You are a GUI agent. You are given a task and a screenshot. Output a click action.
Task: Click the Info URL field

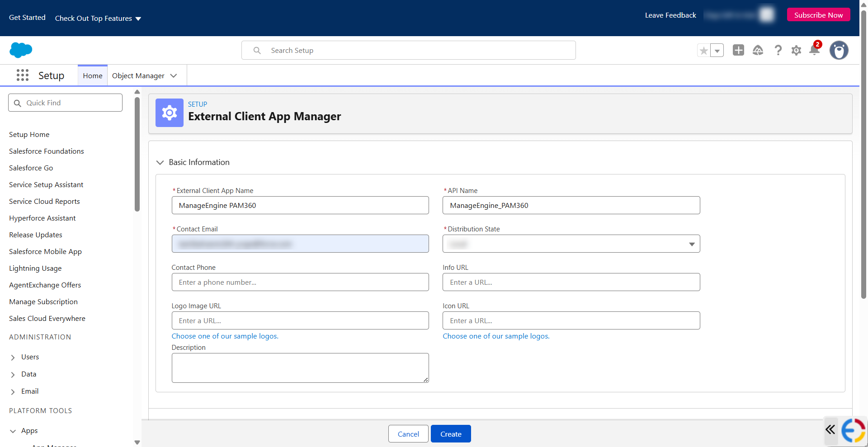571,282
